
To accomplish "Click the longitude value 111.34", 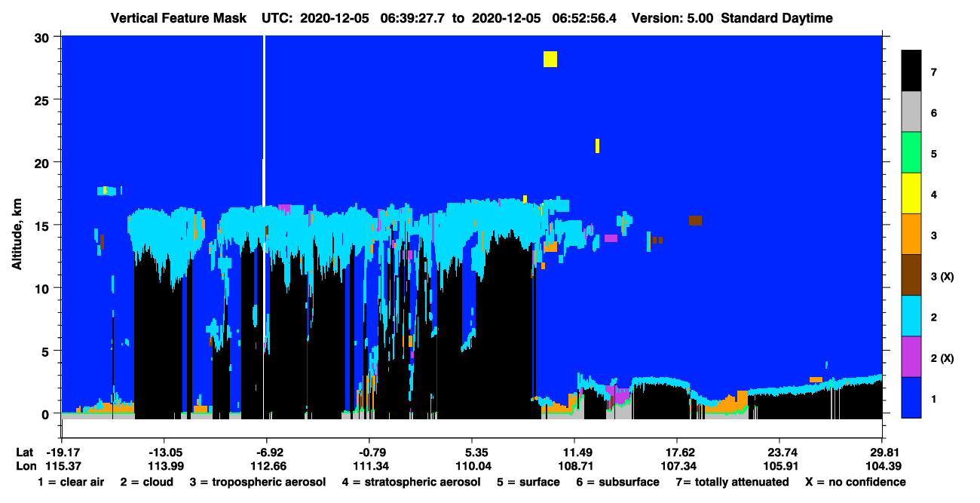I will (x=370, y=465).
